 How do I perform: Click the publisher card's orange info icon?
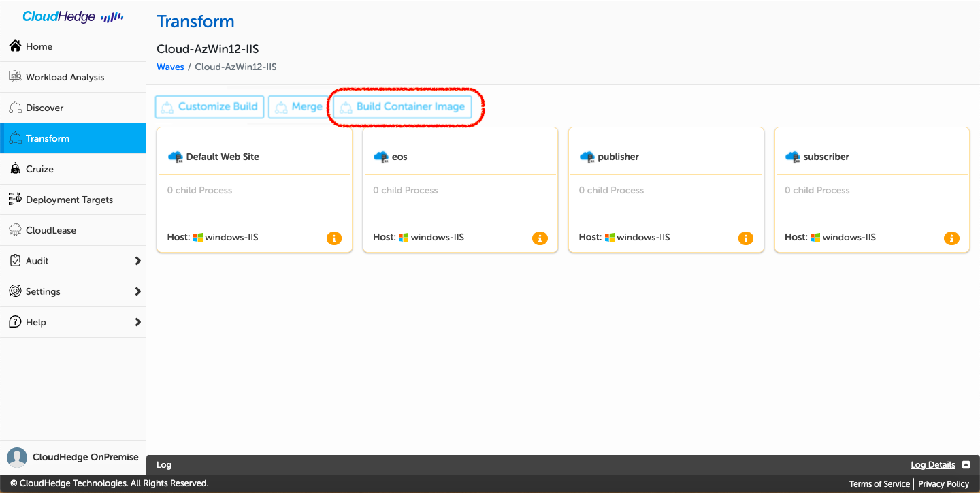click(745, 238)
